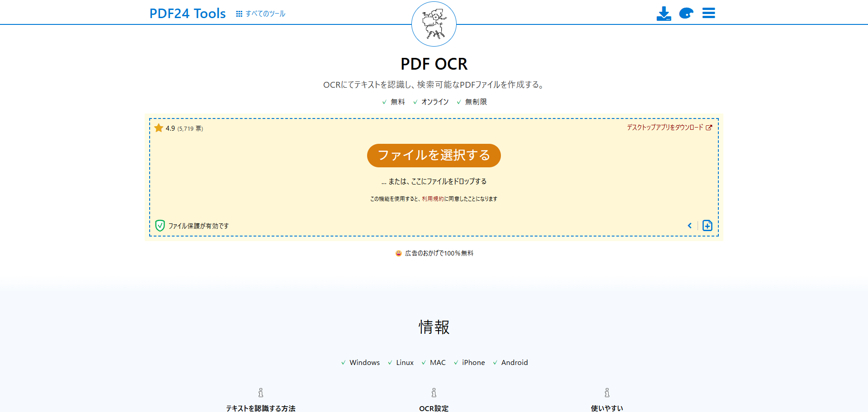The image size is (868, 412).
Task: Click the Windows platform label
Action: coord(364,363)
